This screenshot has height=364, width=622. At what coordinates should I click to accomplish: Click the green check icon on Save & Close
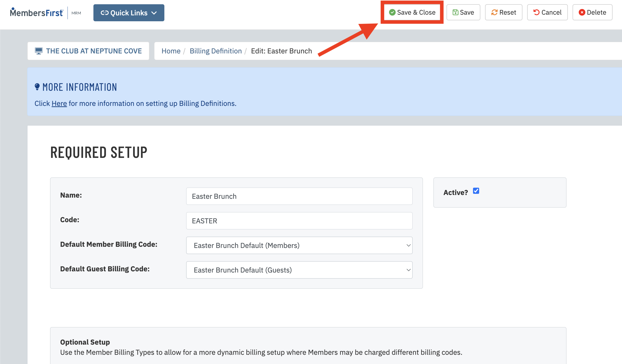point(392,12)
